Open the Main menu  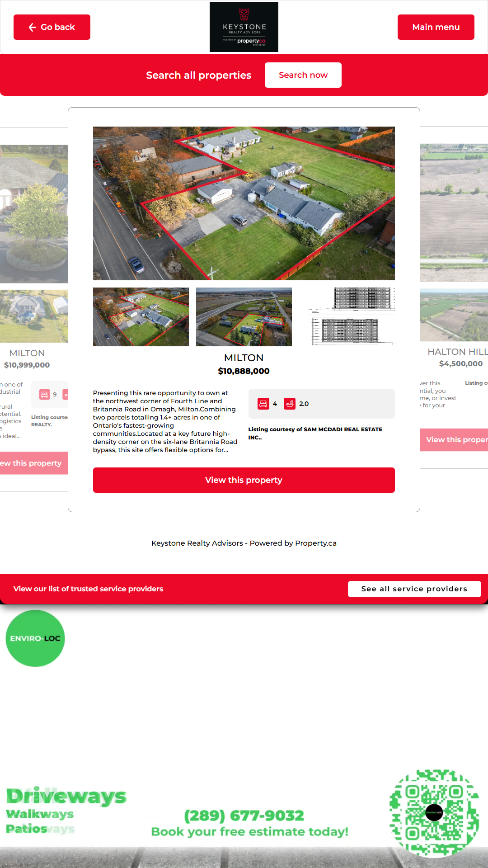pos(436,27)
